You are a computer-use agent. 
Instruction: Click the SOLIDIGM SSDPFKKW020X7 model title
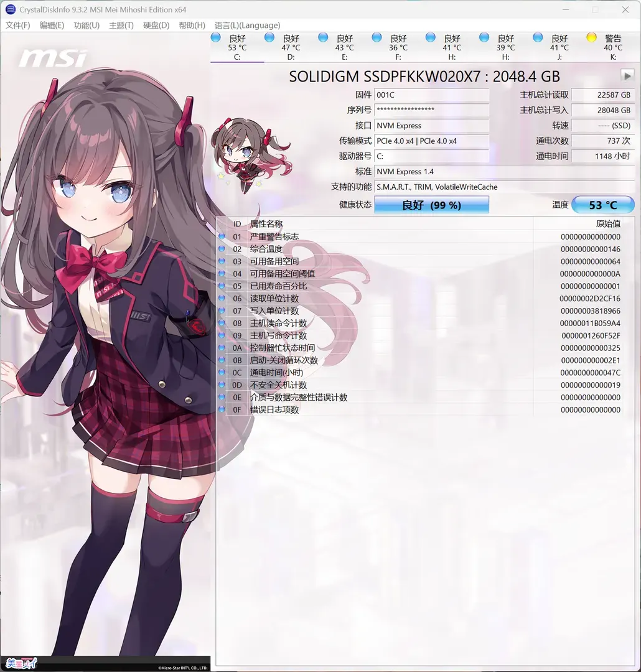[424, 77]
